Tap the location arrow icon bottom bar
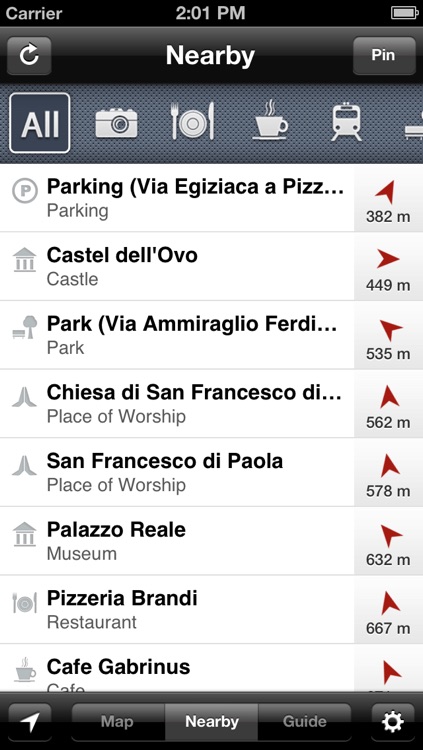Image resolution: width=423 pixels, height=750 pixels. click(29, 722)
